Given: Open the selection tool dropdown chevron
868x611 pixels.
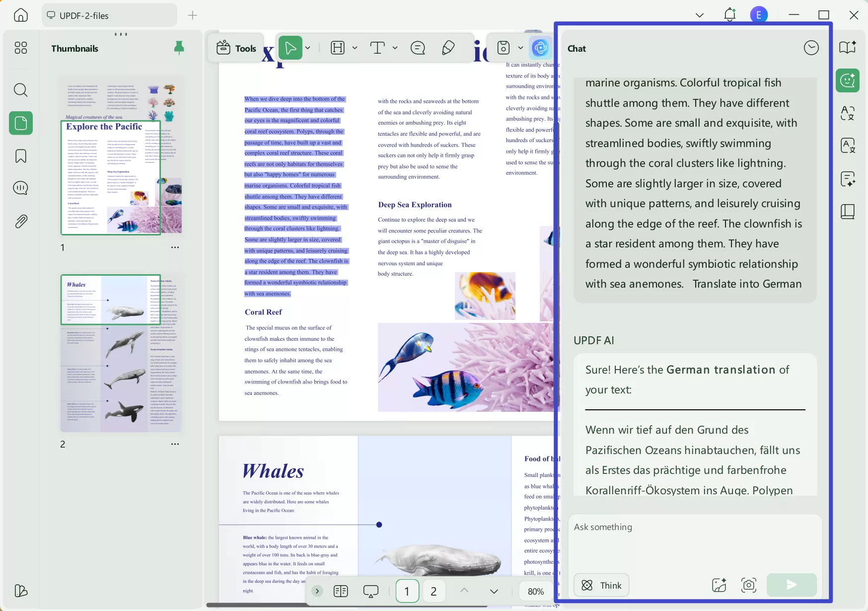Looking at the screenshot, I should coord(307,48).
